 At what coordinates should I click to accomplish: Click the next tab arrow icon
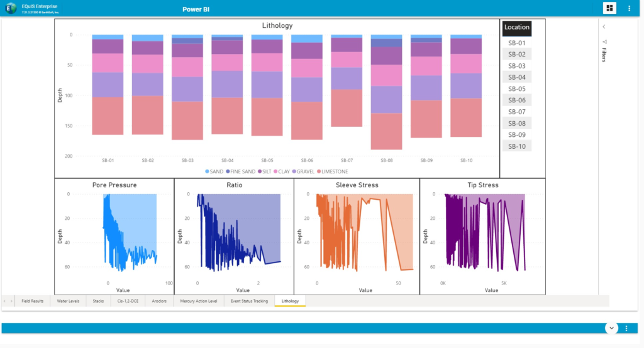tap(11, 302)
